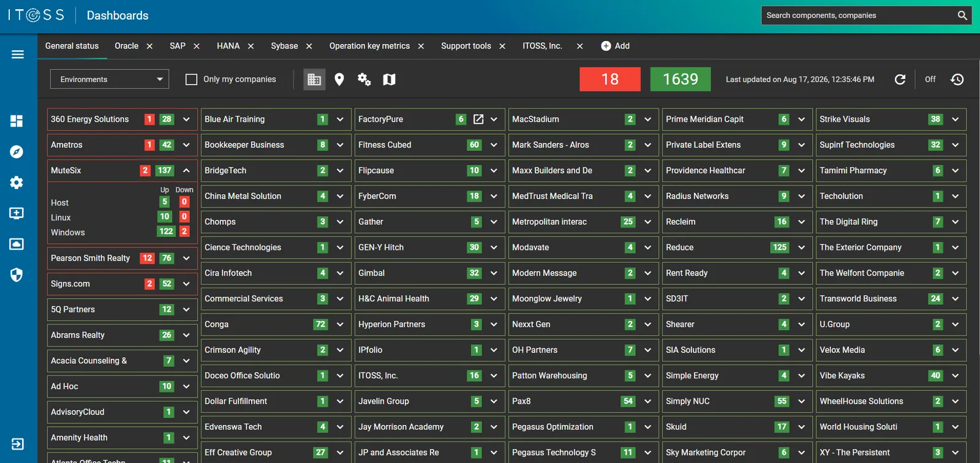Close the Oracle tab
The image size is (980, 463).
pos(149,46)
